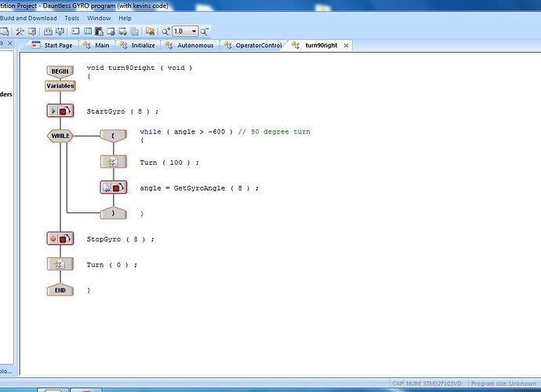Select the BEGIN flowchart block

coord(60,71)
